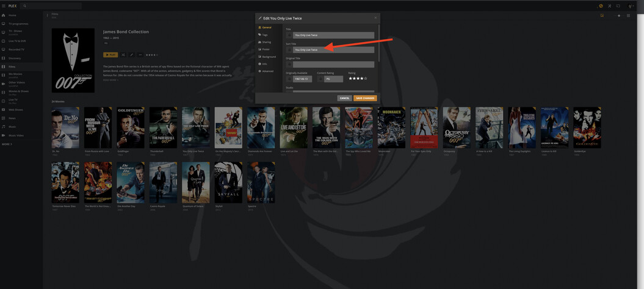
Task: Focus the top search field
Action: pyautogui.click(x=51, y=5)
